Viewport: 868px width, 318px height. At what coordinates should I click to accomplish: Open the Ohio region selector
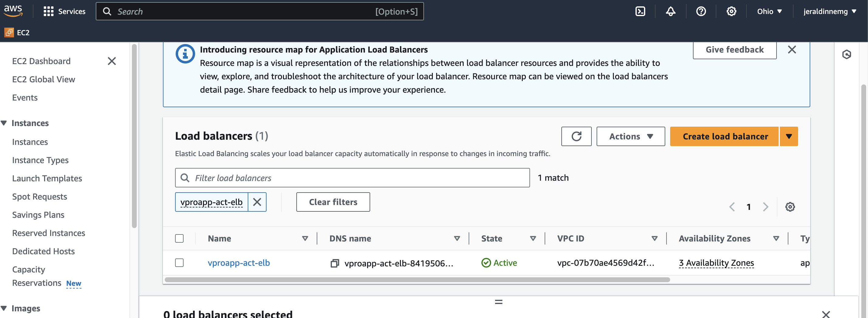(x=769, y=12)
